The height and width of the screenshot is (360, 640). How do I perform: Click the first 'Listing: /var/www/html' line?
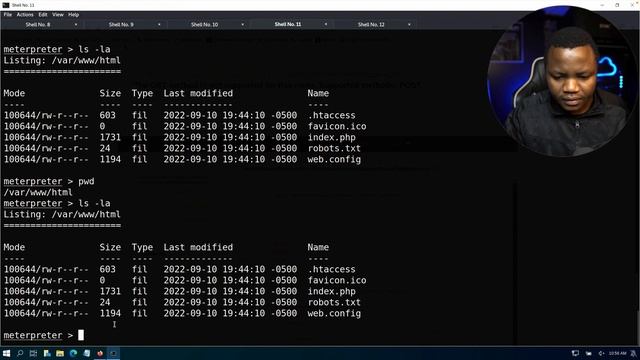[x=62, y=60]
